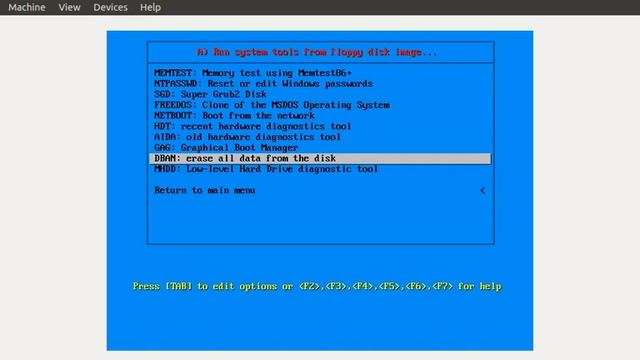Viewport: 640px width, 360px height.
Task: Select MEMTEST: Memory test using Memtest86+
Action: 253,73
